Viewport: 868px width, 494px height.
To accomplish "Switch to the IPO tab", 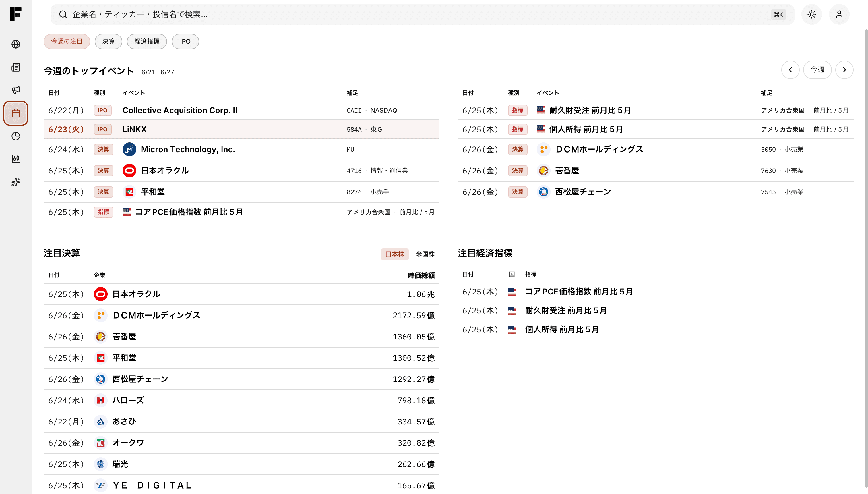I will (x=185, y=41).
